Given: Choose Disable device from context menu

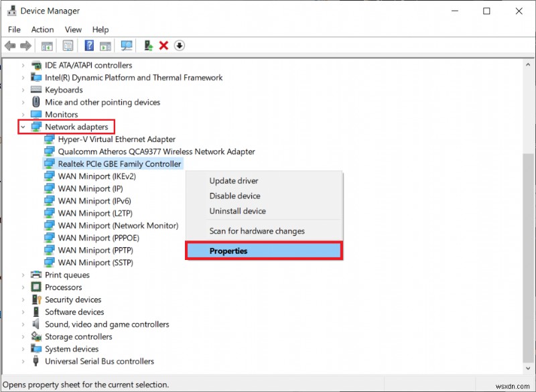Looking at the screenshot, I should point(264,196).
